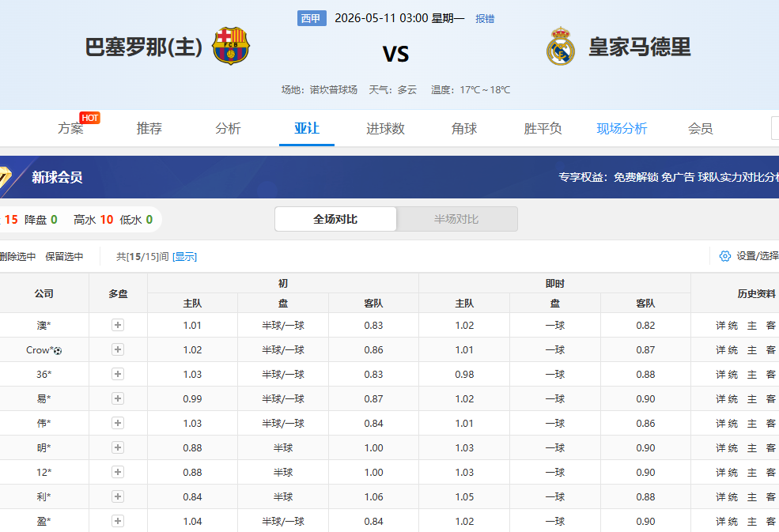Click live away odds 0.87 for Crow*
Screen dimensions: 779x532
pyautogui.click(x=645, y=349)
